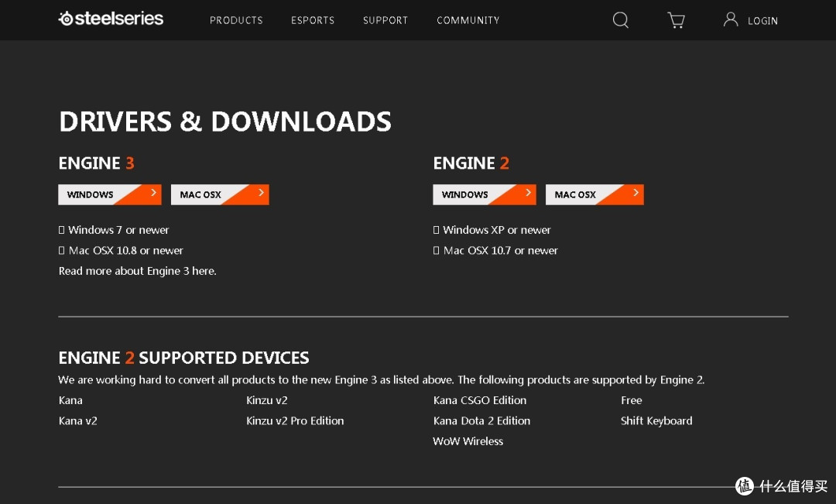Image resolution: width=836 pixels, height=504 pixels.
Task: Click the user account icon
Action: tap(731, 19)
